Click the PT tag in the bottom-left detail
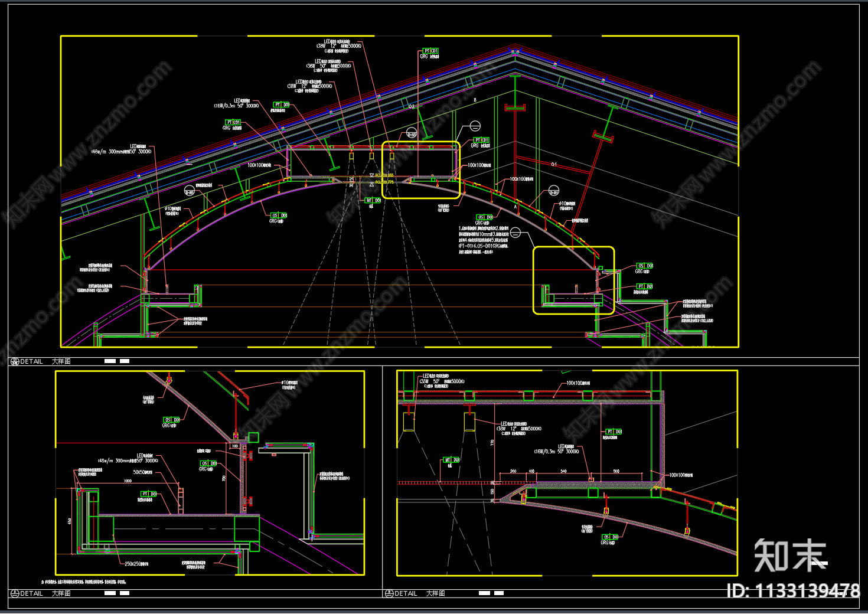Viewport: 868px width, 614px height. [149, 494]
